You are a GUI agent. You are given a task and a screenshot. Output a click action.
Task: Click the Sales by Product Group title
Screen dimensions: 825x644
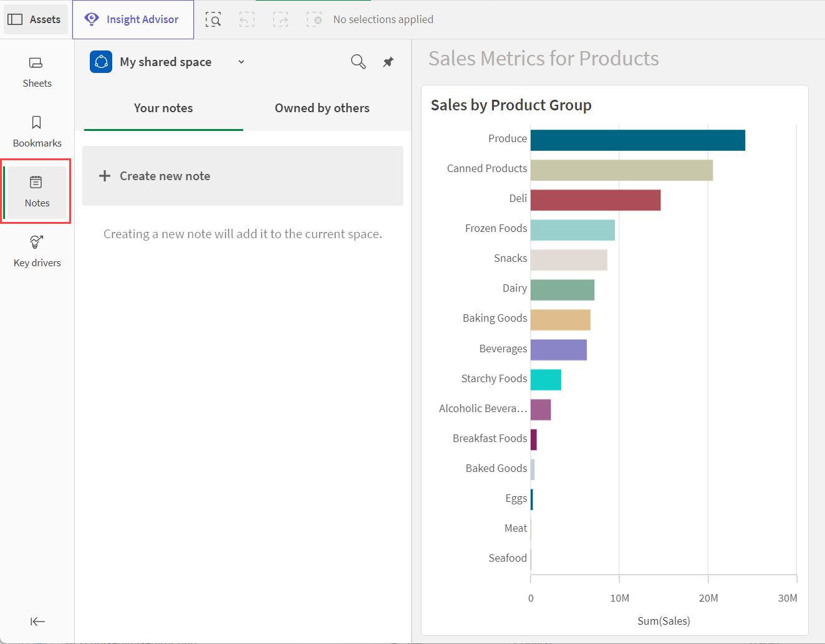pyautogui.click(x=511, y=105)
